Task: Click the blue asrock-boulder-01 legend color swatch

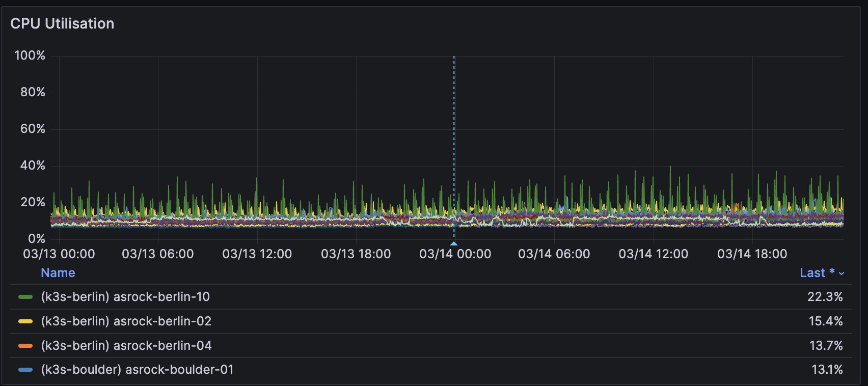Action: [x=25, y=370]
